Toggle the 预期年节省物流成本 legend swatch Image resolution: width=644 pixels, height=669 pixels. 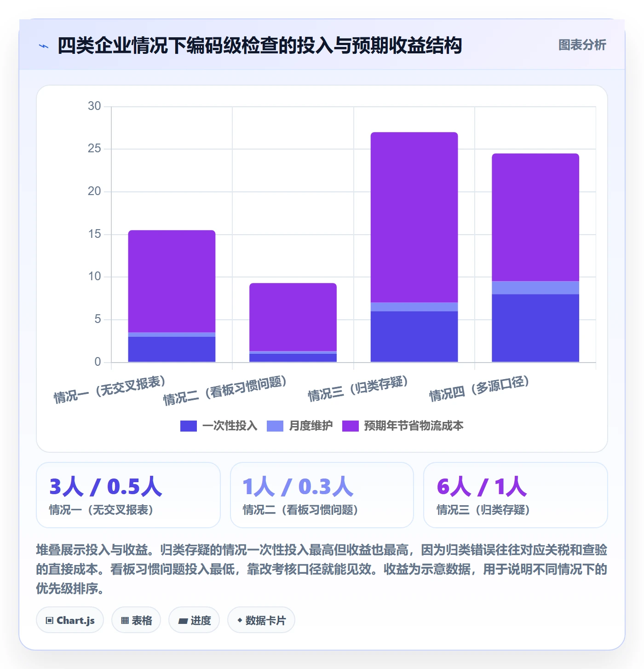pos(351,426)
